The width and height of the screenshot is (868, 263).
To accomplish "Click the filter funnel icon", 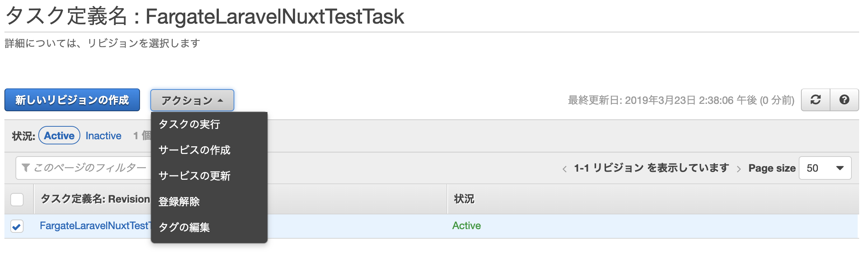I will [25, 168].
